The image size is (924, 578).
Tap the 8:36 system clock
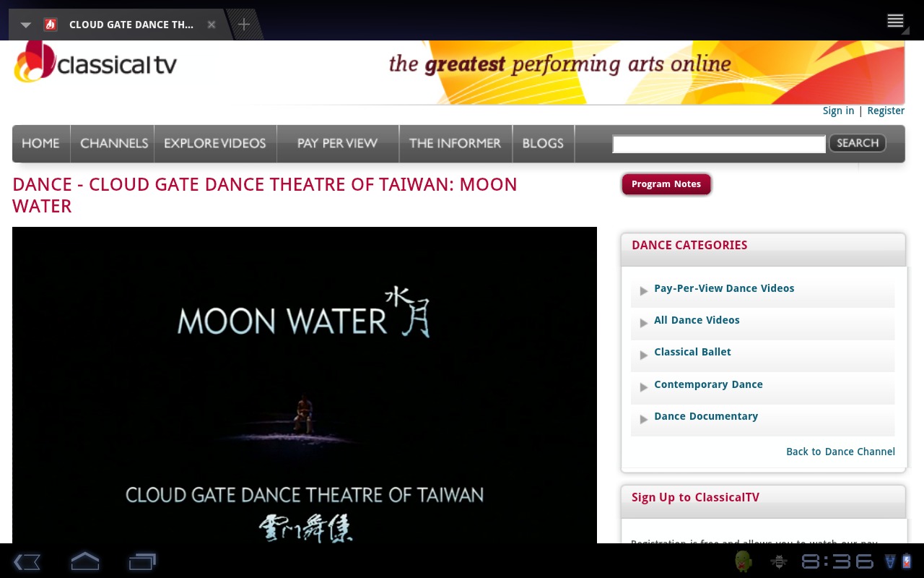click(837, 561)
